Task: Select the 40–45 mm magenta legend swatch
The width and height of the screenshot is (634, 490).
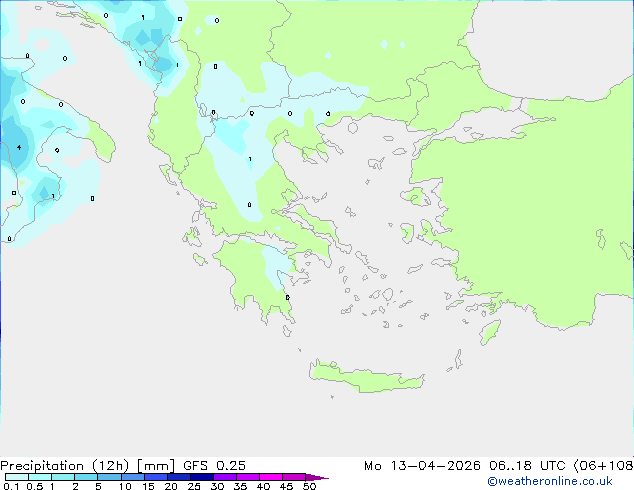Action: 271,477
